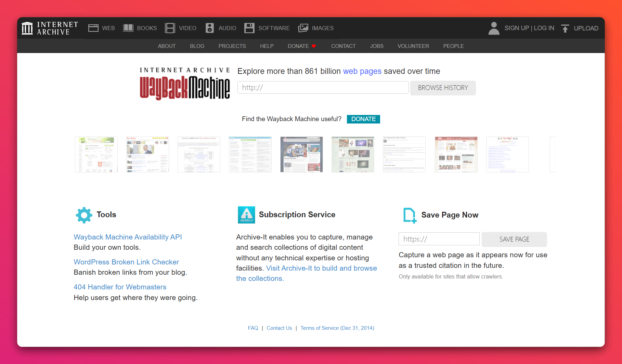The image size is (622, 364).
Task: Open the Books icon in navbar
Action: (128, 28)
